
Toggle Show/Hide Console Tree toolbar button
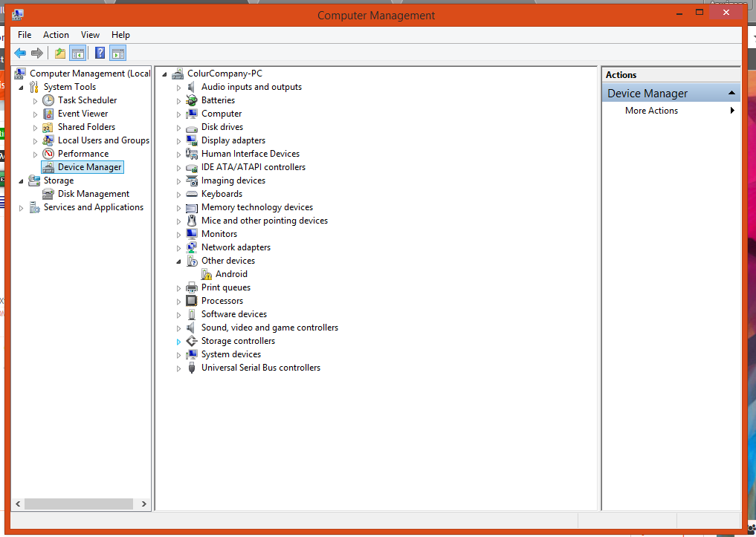pyautogui.click(x=78, y=53)
